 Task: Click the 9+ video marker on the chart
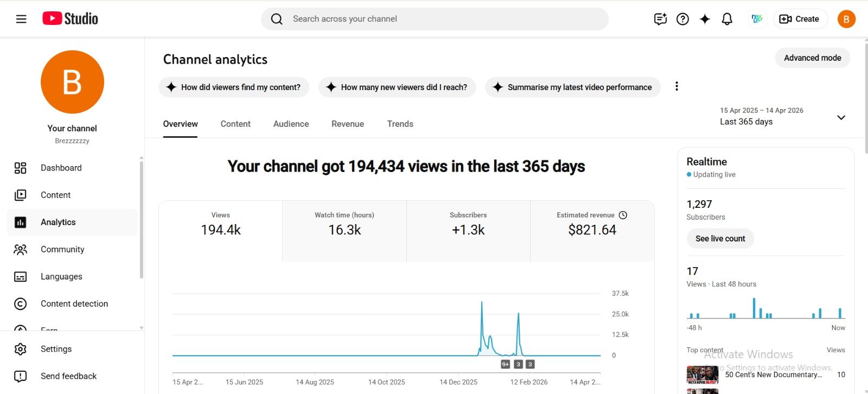click(x=505, y=364)
